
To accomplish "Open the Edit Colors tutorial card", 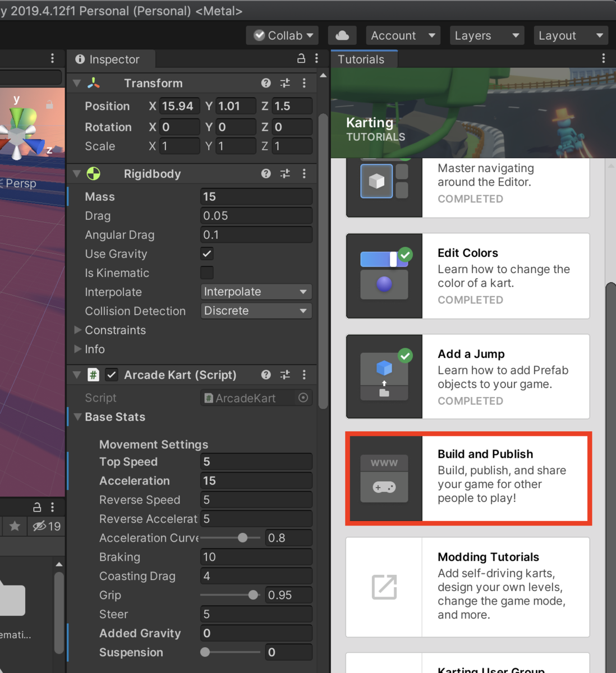I will (x=468, y=276).
